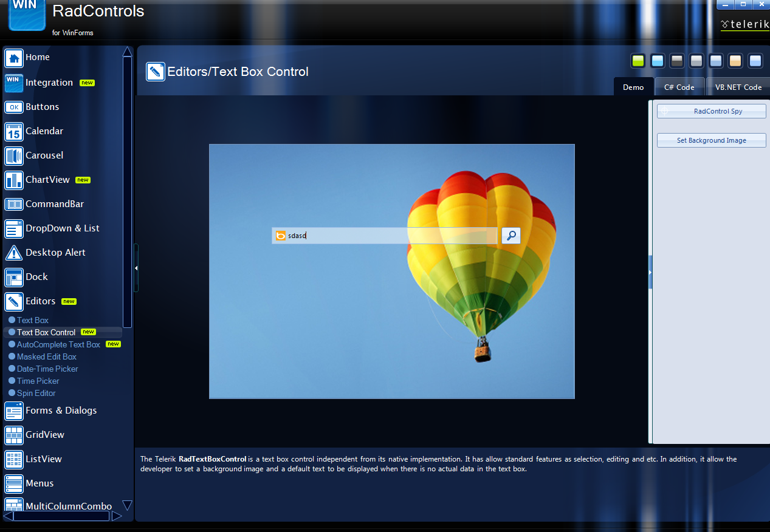This screenshot has height=532, width=770.
Task: Click sidebar scroll down arrow
Action: [x=127, y=505]
